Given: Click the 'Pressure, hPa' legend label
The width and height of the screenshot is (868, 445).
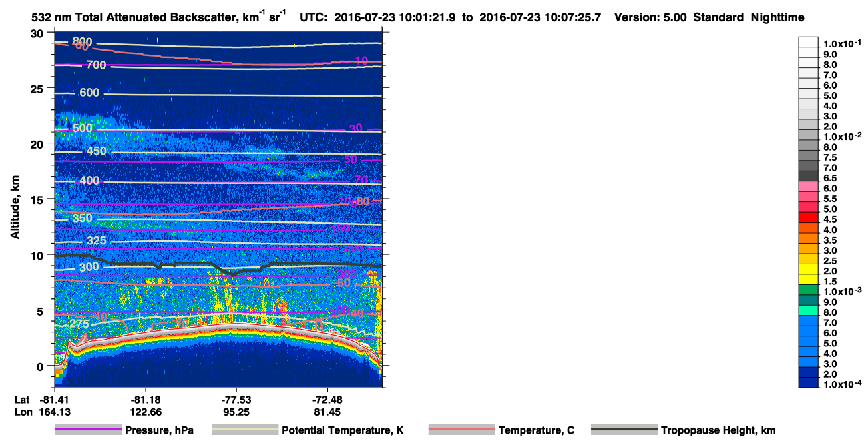Looking at the screenshot, I should click(x=159, y=430).
